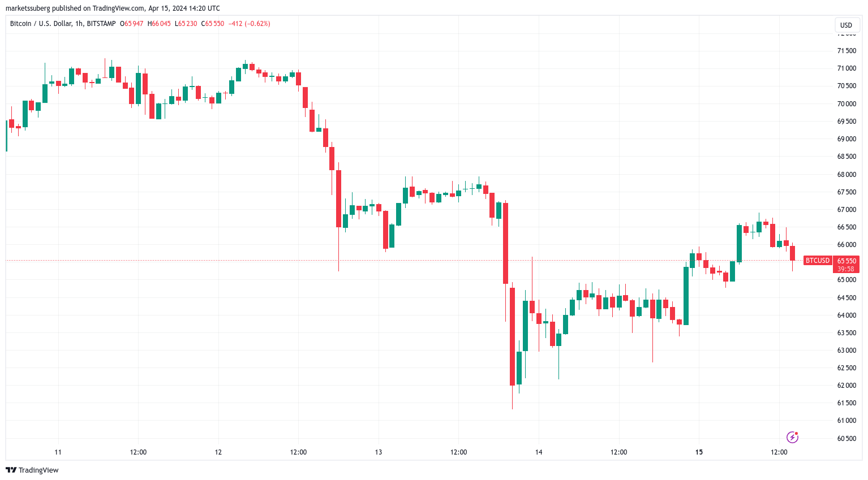Open the USD currency selector
The image size is (868, 480).
click(x=846, y=25)
